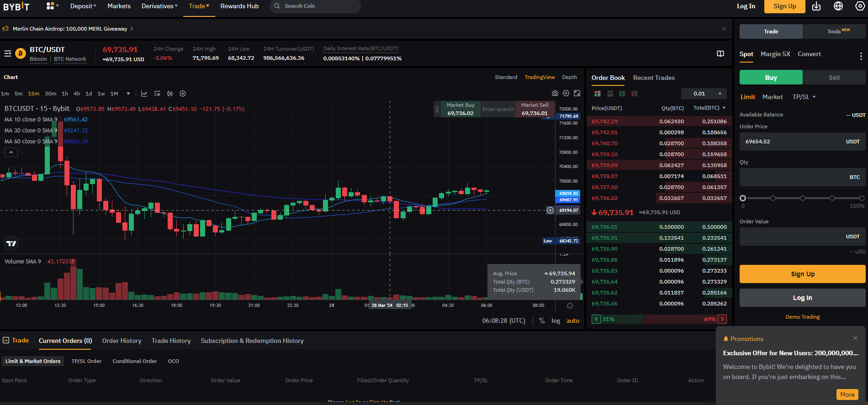The image size is (868, 405).
Task: Close the Promotions popup
Action: (855, 338)
